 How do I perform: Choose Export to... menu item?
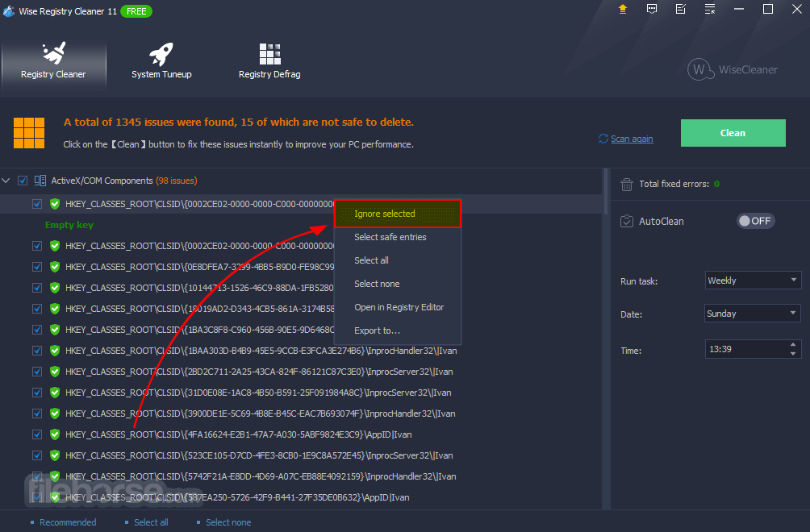click(x=398, y=330)
